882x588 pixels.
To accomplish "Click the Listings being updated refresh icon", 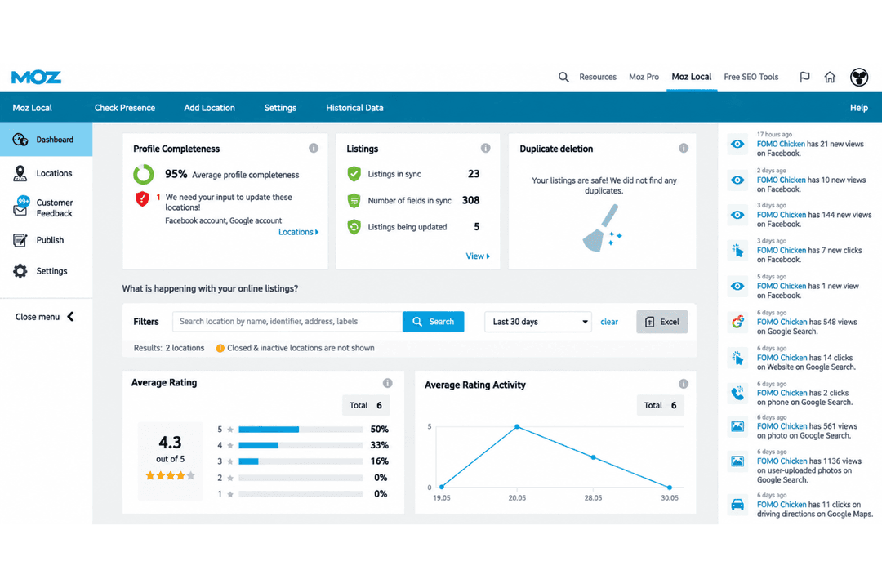I will [354, 227].
